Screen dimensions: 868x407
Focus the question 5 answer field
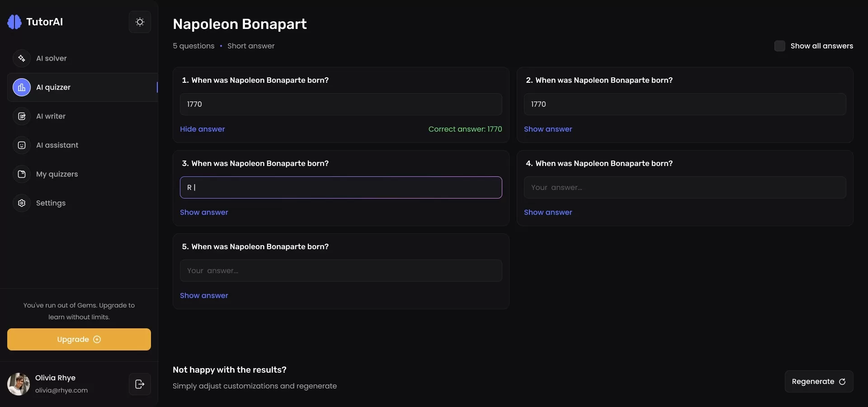tap(341, 270)
